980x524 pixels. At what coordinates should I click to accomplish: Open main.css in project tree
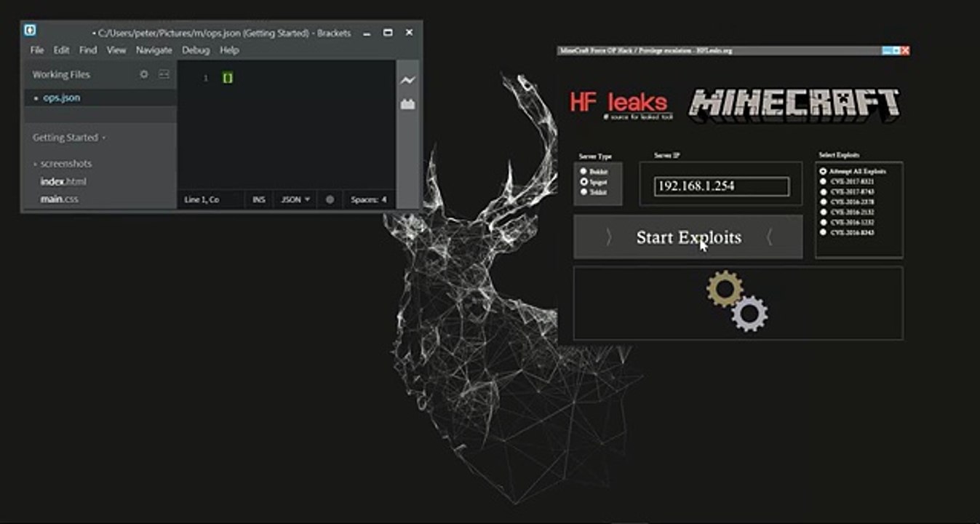click(60, 199)
